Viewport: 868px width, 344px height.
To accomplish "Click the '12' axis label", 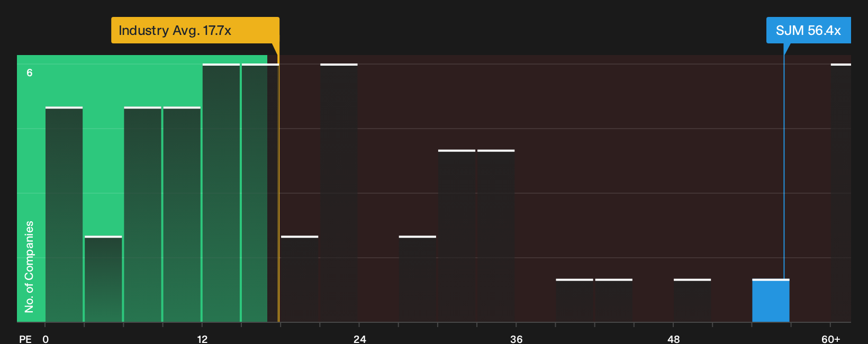I will (202, 339).
